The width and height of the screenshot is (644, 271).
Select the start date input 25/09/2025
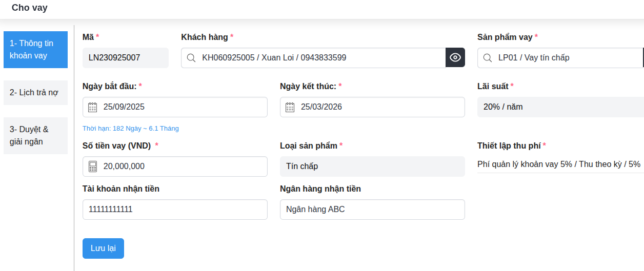click(x=179, y=107)
